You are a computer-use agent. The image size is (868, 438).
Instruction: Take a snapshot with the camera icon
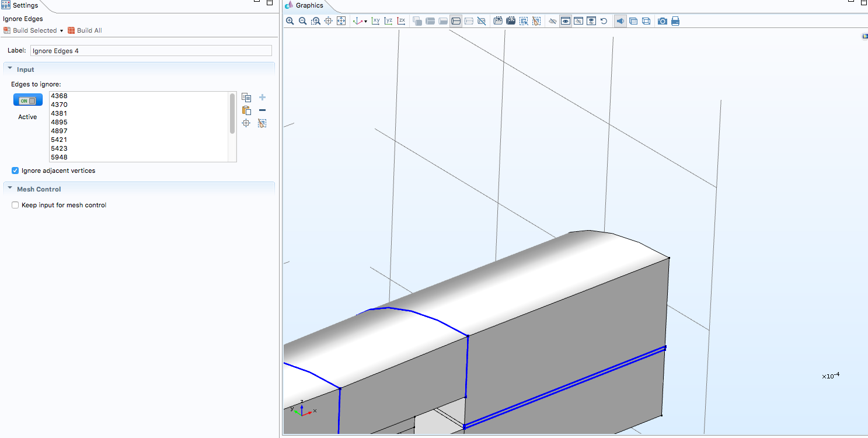(663, 21)
